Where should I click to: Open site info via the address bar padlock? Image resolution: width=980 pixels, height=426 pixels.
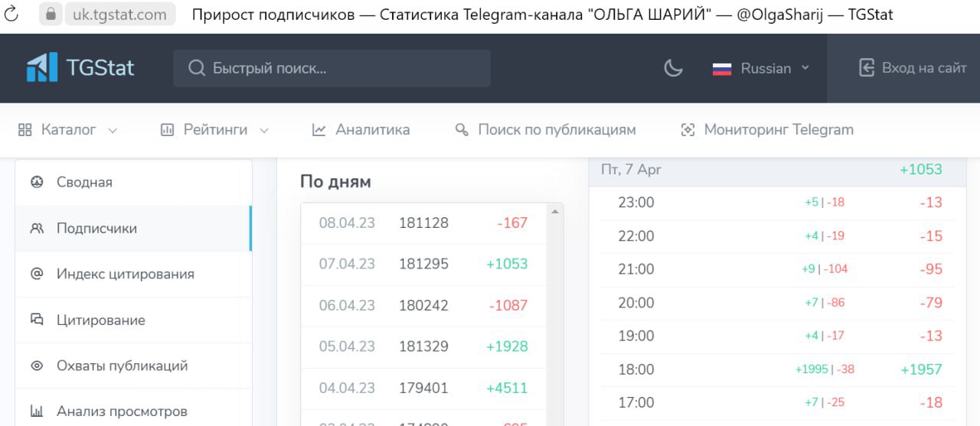[51, 14]
